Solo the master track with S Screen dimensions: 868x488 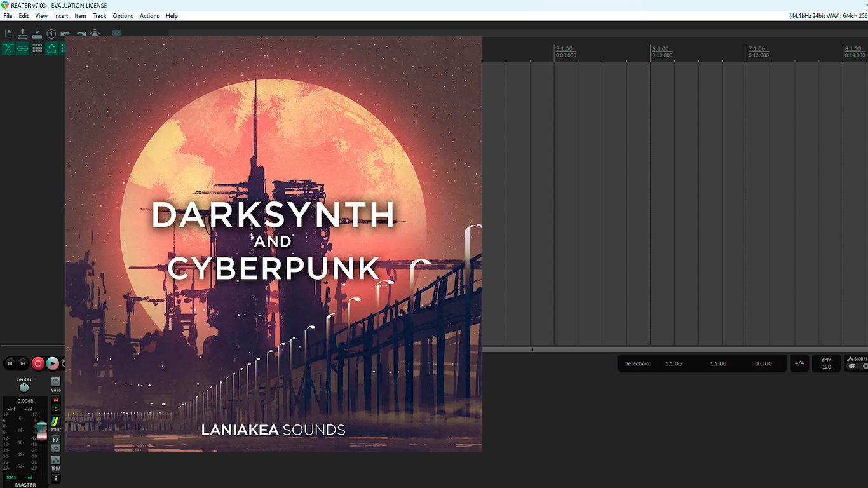(x=56, y=409)
